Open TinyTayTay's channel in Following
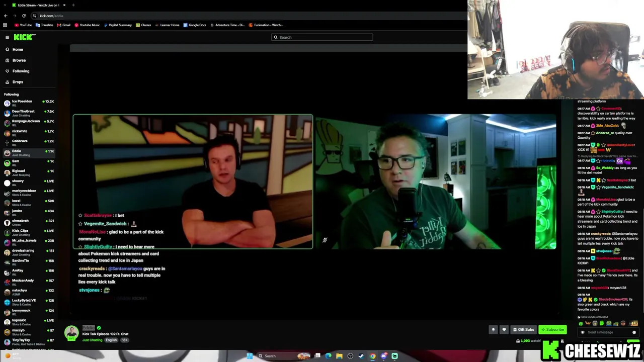 coord(30,342)
